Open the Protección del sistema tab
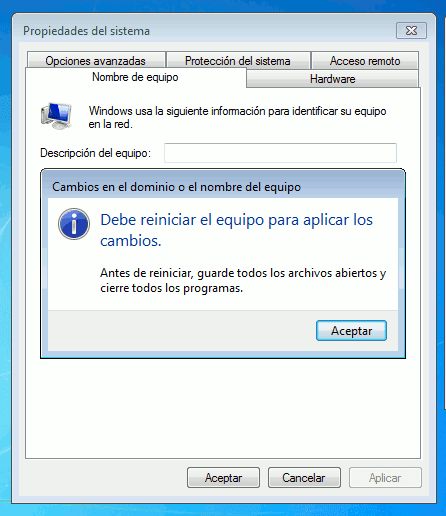Image resolution: width=446 pixels, height=516 pixels. click(x=238, y=60)
